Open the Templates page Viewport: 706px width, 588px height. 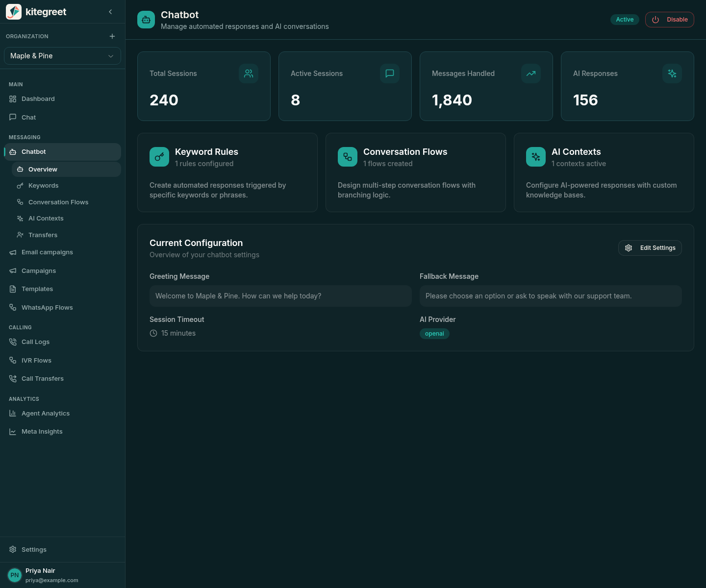coord(62,289)
